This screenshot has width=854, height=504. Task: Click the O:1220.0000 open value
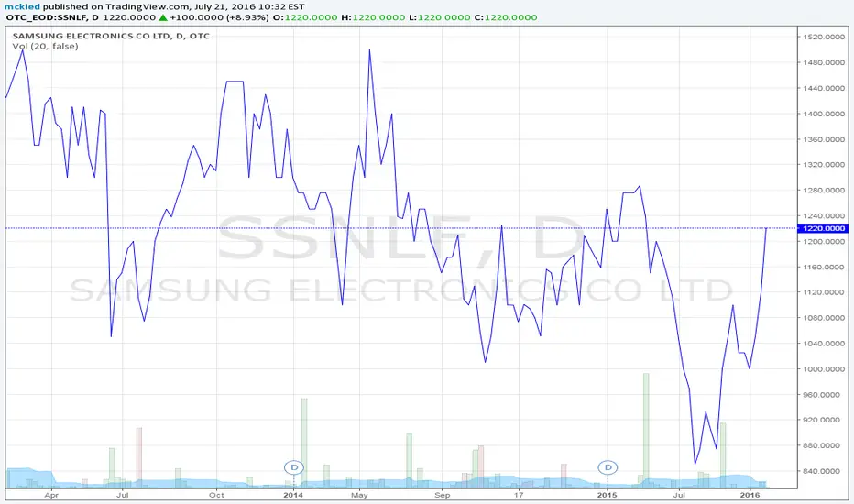click(x=305, y=17)
